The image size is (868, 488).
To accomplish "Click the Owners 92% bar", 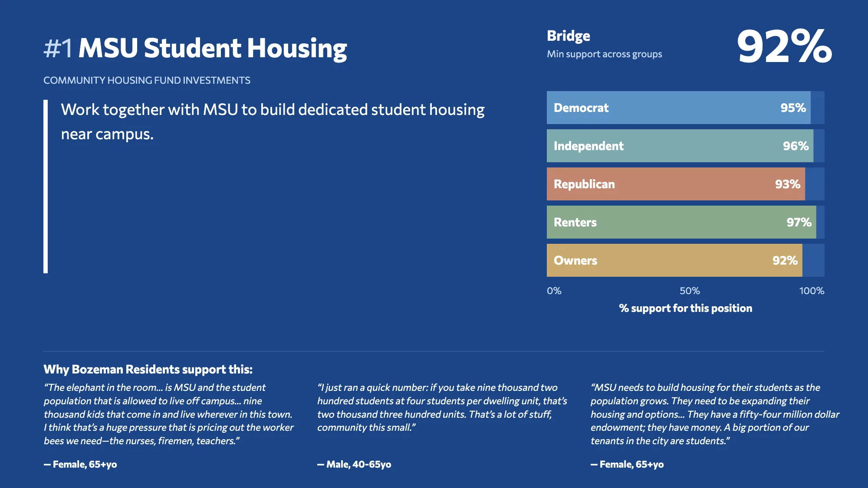I will [x=674, y=260].
